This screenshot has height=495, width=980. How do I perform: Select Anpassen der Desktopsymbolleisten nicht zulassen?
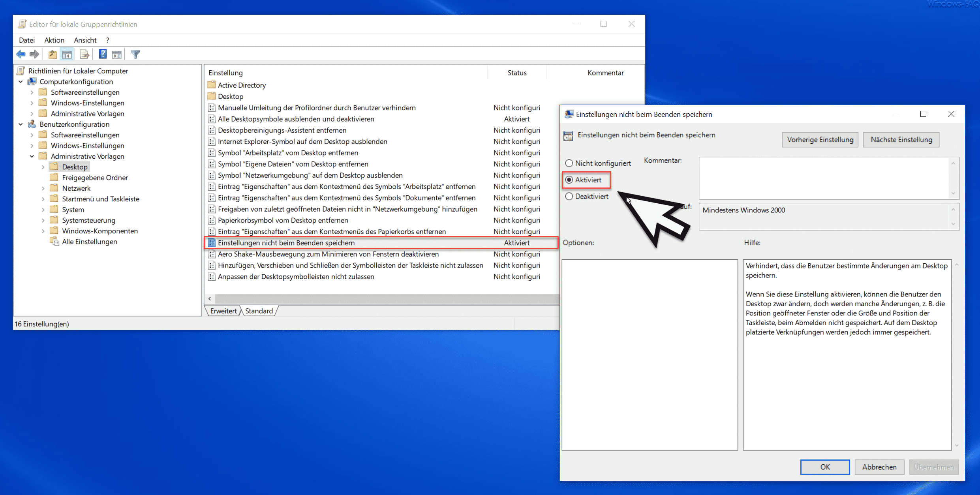(296, 277)
